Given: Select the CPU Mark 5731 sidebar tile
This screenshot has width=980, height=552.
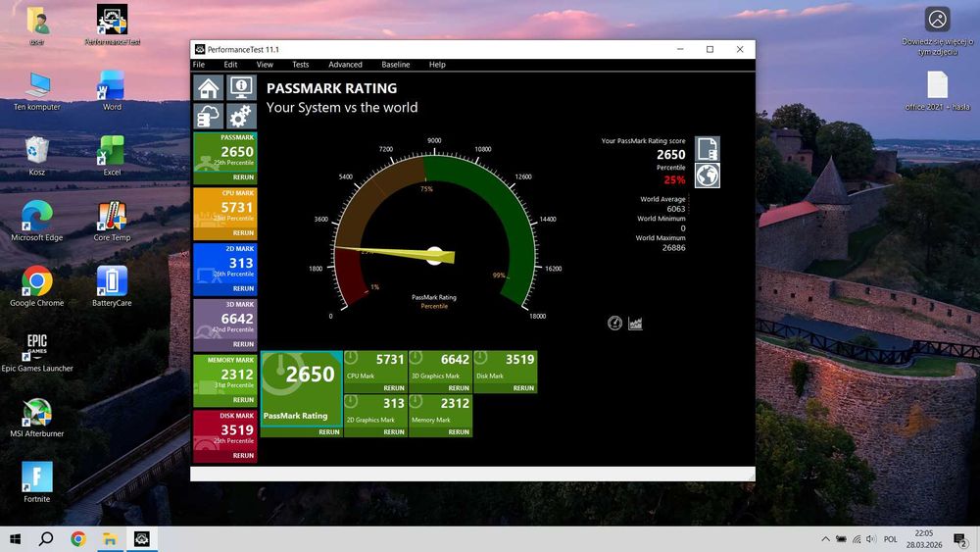Looking at the screenshot, I should coord(225,208).
